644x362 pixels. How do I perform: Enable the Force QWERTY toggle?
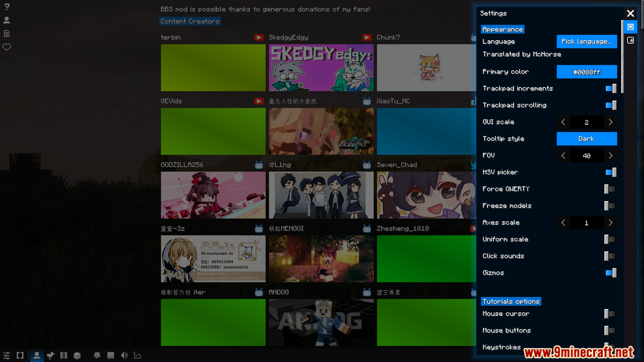(610, 189)
